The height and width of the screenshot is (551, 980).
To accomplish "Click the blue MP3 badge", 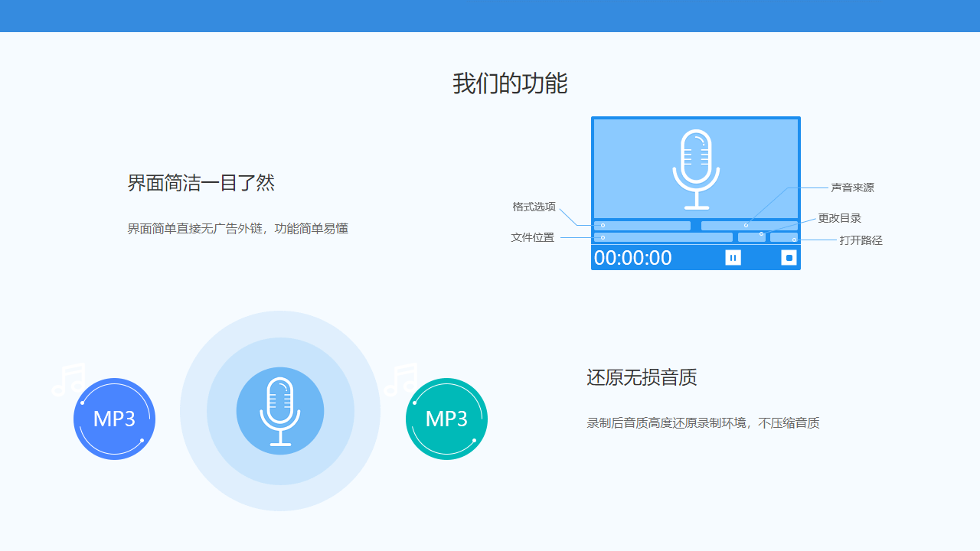I will coord(114,419).
